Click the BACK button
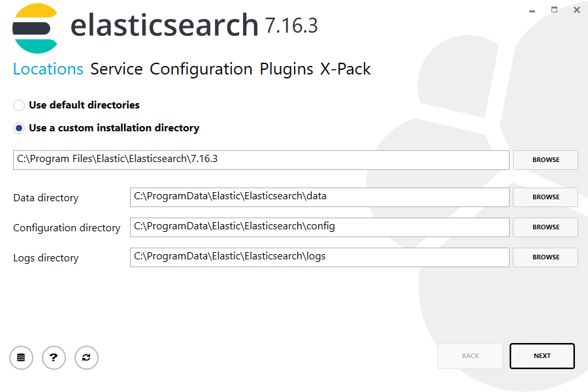The width and height of the screenshot is (588, 392). click(x=470, y=355)
